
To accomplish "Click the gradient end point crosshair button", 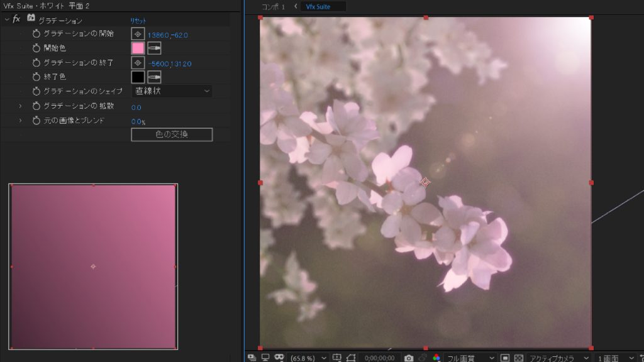I will pos(138,63).
